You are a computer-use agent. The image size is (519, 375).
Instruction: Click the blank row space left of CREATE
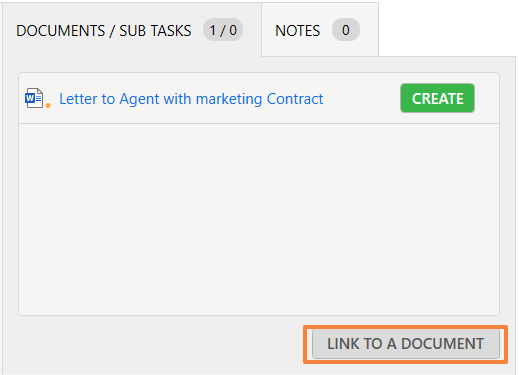pyautogui.click(x=362, y=99)
